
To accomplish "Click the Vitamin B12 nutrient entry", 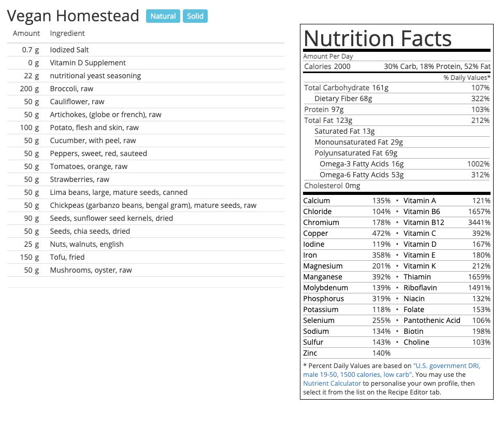I will [x=424, y=222].
